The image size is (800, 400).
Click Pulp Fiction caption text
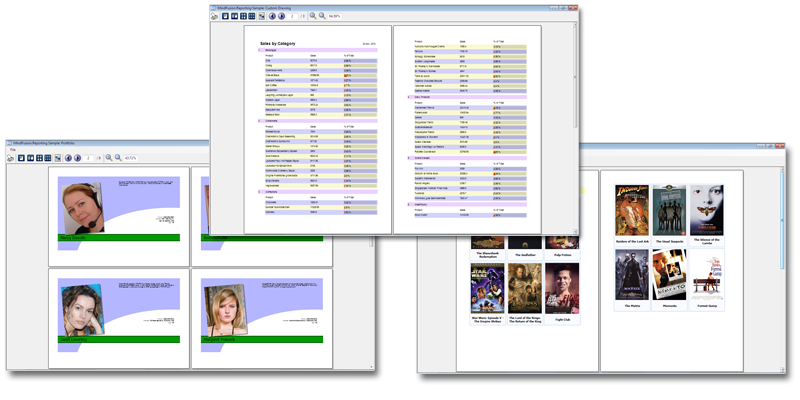coord(562,255)
